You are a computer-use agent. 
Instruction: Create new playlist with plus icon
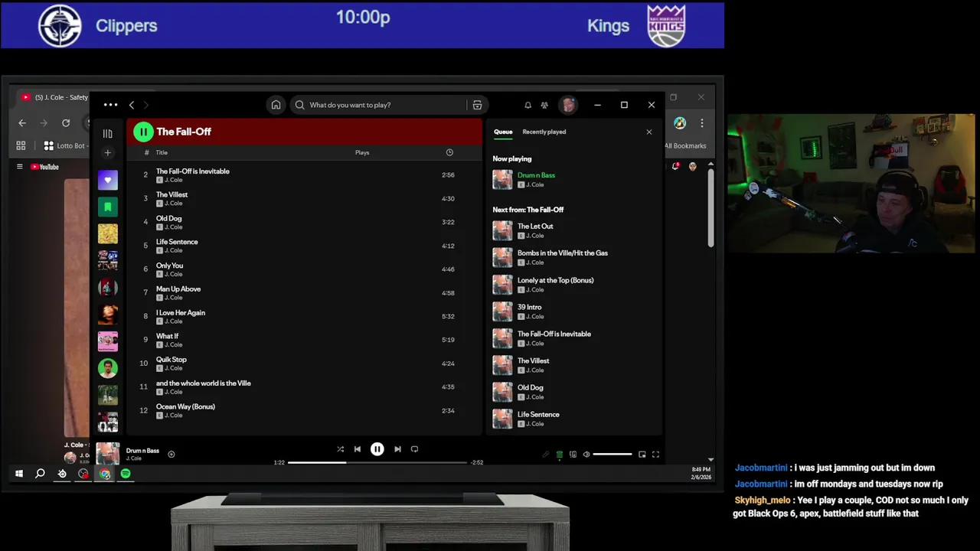pos(107,153)
